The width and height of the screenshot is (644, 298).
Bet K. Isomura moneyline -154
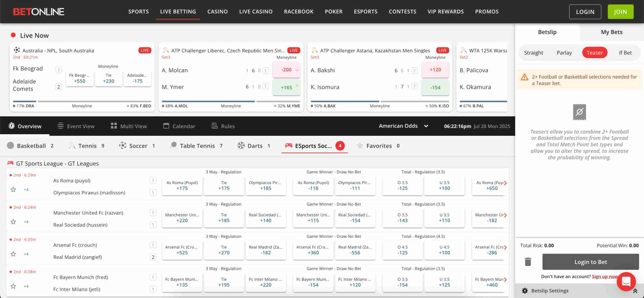(x=435, y=87)
